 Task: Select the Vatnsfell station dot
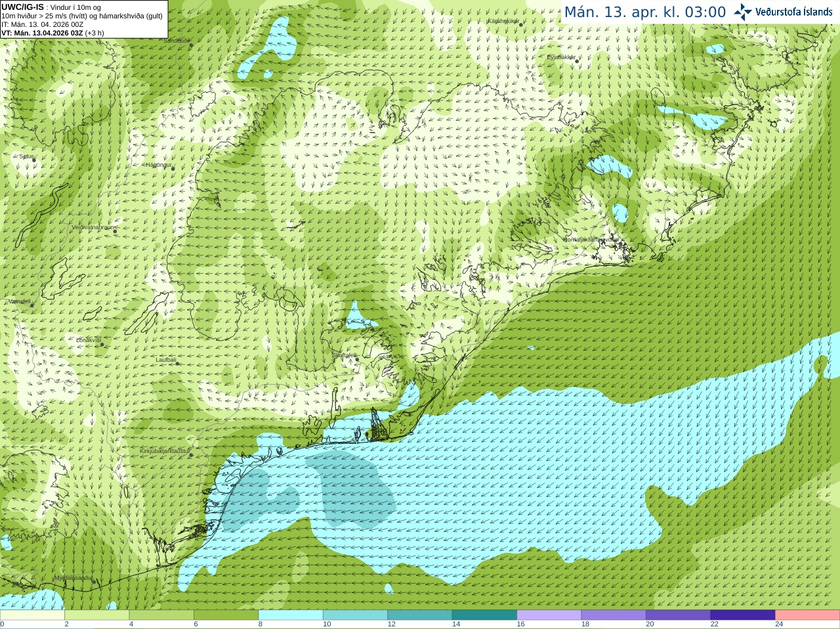pos(31,305)
